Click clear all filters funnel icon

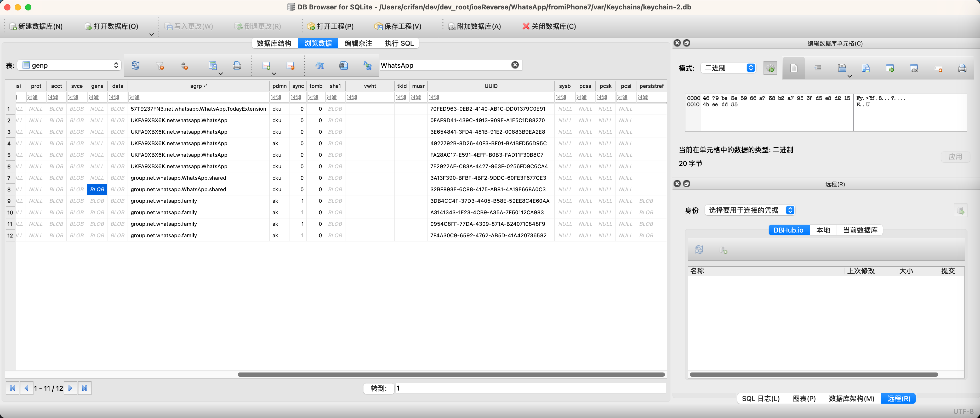160,65
